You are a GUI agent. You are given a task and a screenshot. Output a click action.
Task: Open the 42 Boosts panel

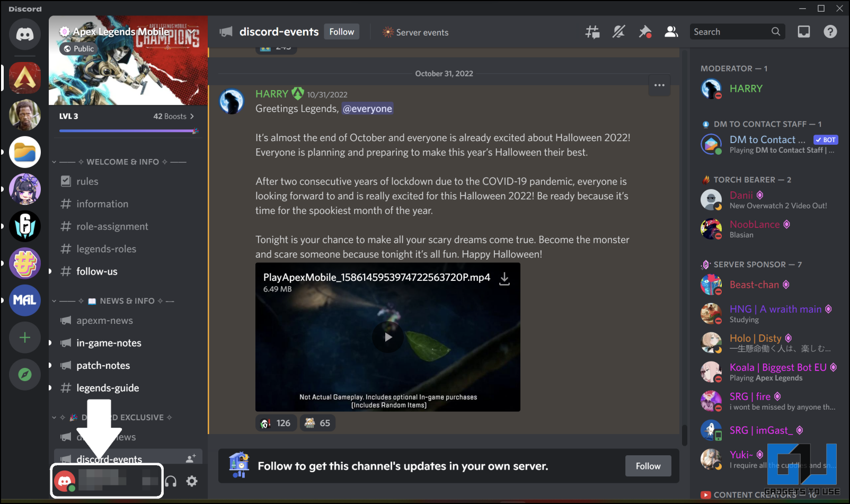(174, 116)
